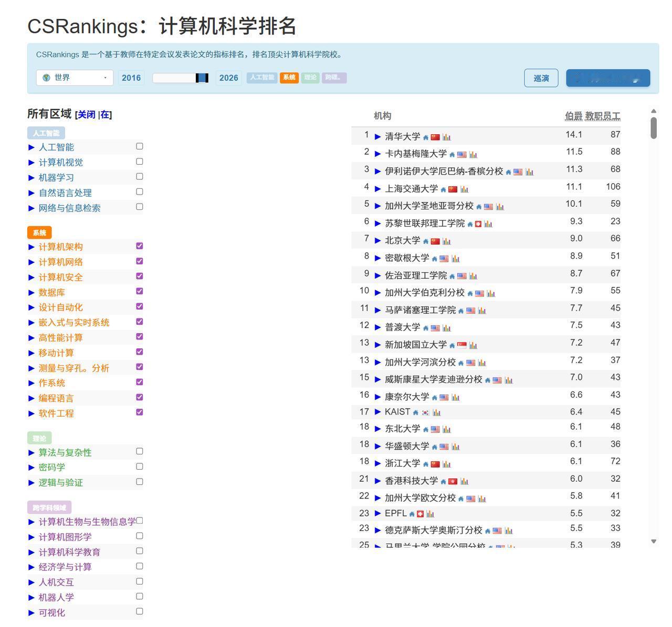Show the chart icon for KAIST

[x=436, y=412]
